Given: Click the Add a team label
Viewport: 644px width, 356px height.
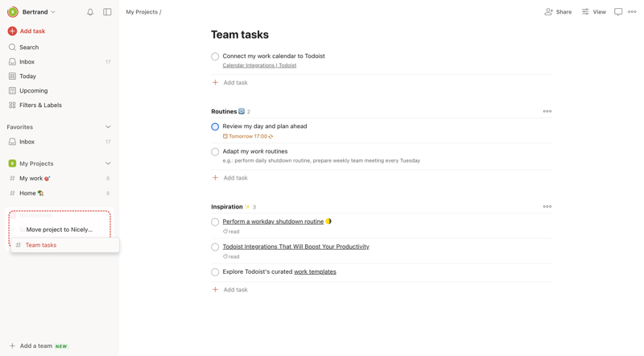Looking at the screenshot, I should [x=36, y=346].
